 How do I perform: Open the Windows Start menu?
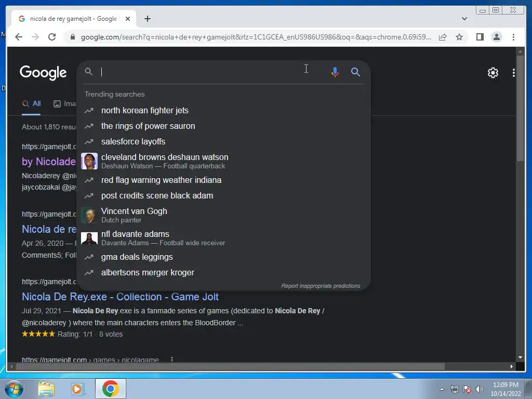[14, 389]
